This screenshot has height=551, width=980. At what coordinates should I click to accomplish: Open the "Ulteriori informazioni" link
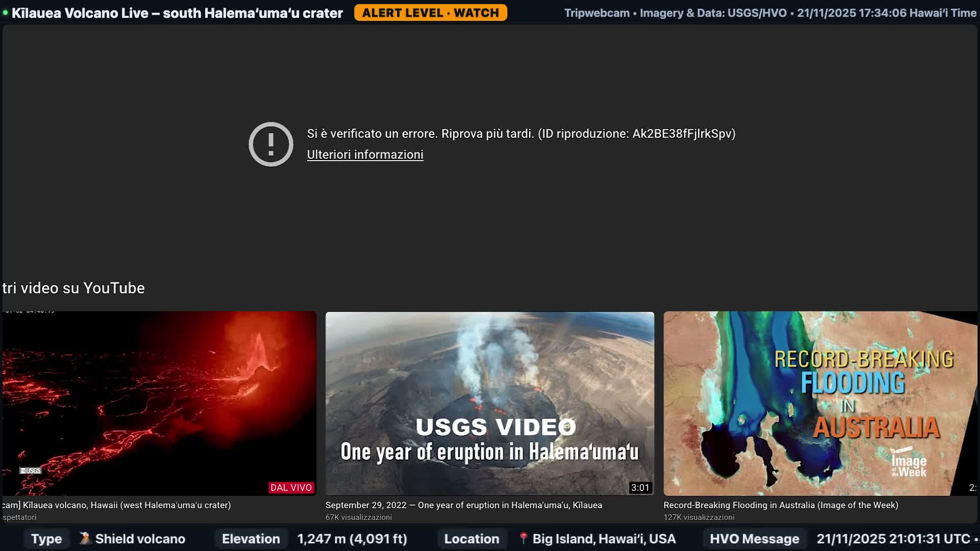point(364,155)
